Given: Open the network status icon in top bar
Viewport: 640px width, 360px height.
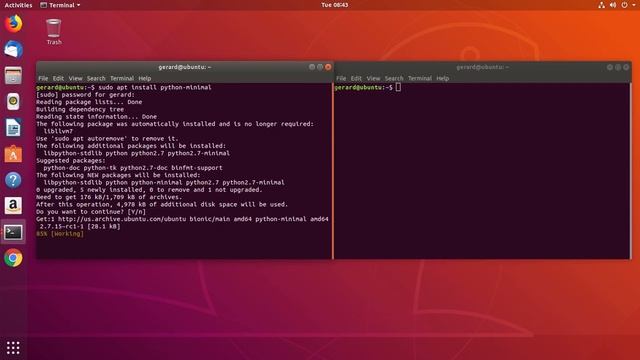Looking at the screenshot, I should point(601,5).
